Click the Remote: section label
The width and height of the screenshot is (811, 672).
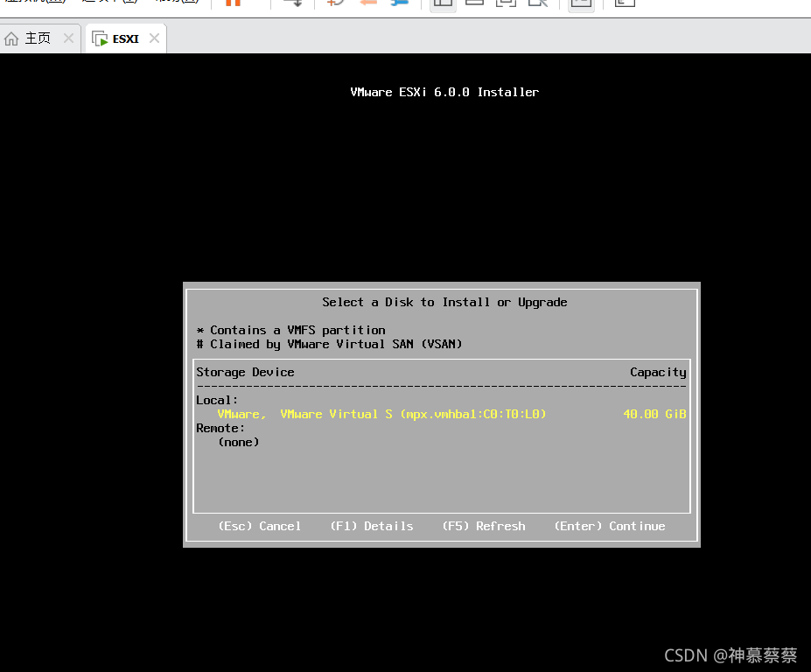pyautogui.click(x=220, y=429)
